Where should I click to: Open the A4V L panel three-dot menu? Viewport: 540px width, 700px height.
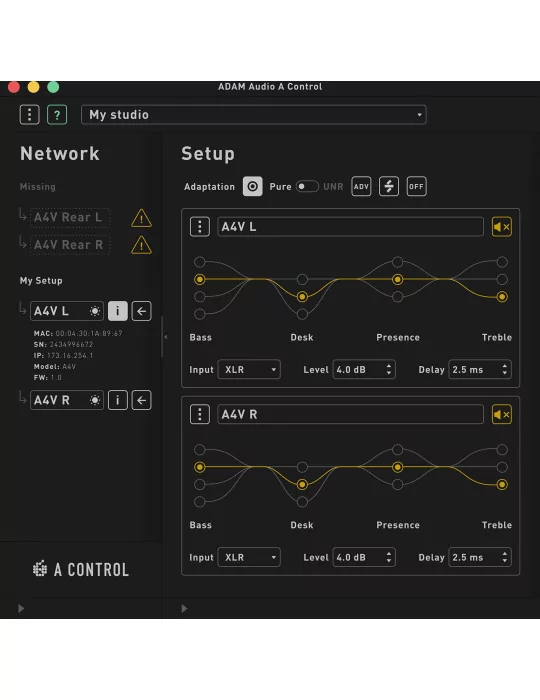(200, 227)
